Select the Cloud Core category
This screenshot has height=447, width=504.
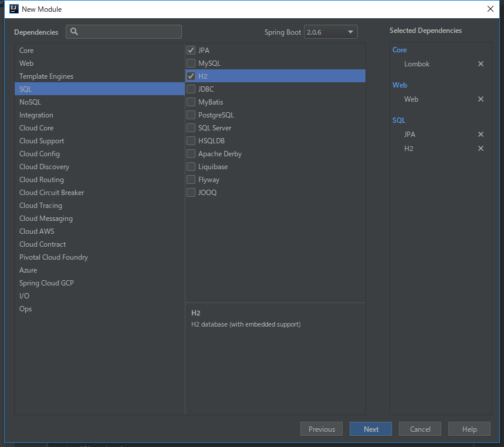[x=100, y=128]
